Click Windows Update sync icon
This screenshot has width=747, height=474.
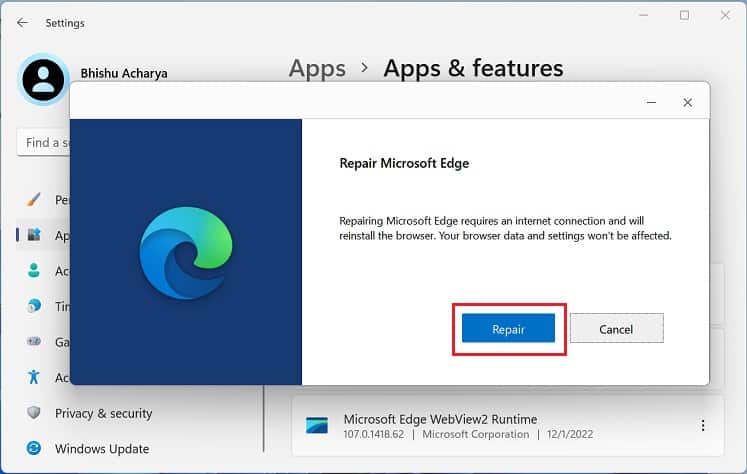[33, 448]
